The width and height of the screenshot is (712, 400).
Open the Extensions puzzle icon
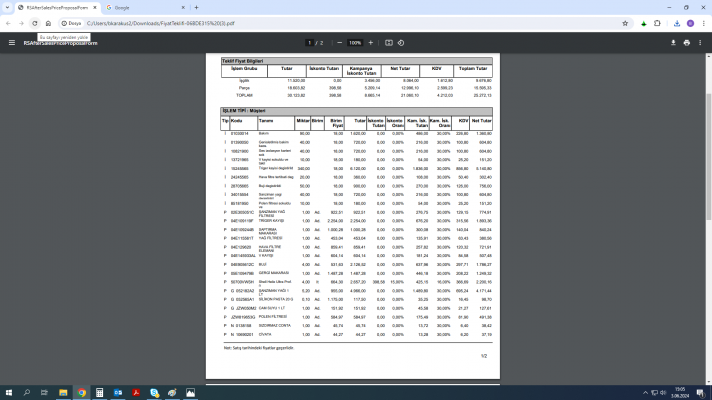657,23
